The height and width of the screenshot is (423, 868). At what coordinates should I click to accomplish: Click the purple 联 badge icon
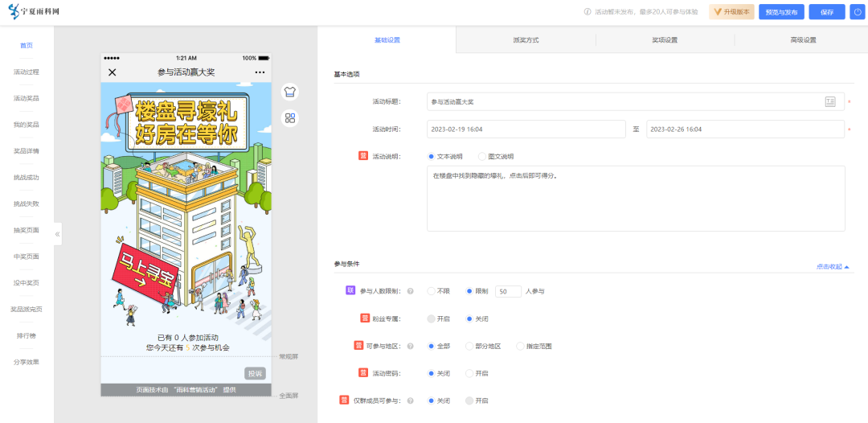pos(350,290)
